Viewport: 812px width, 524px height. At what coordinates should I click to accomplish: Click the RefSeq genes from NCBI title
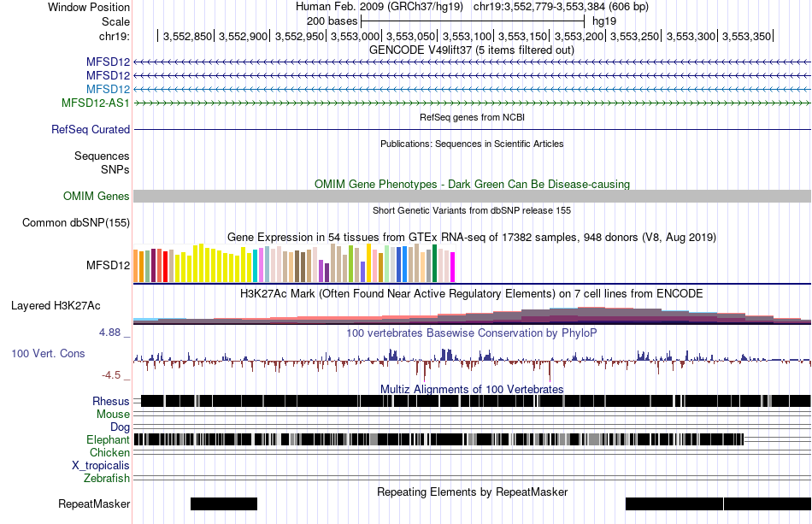pos(473,118)
